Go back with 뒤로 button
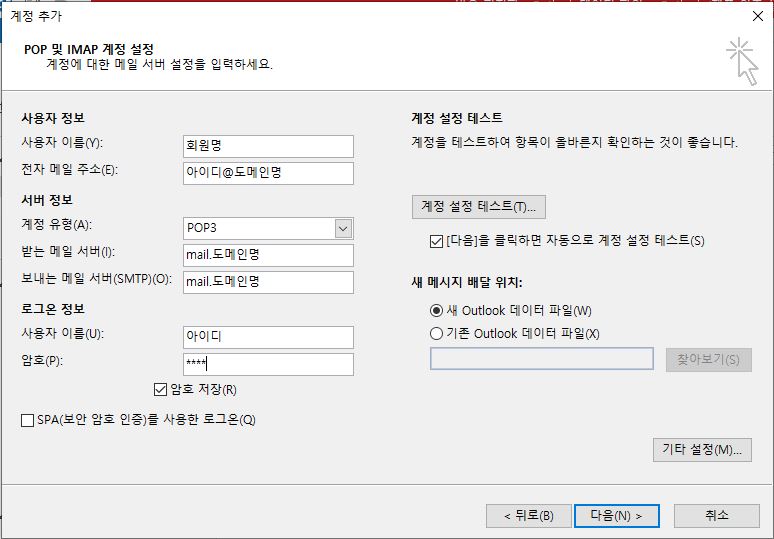This screenshot has width=774, height=539. coord(528,515)
